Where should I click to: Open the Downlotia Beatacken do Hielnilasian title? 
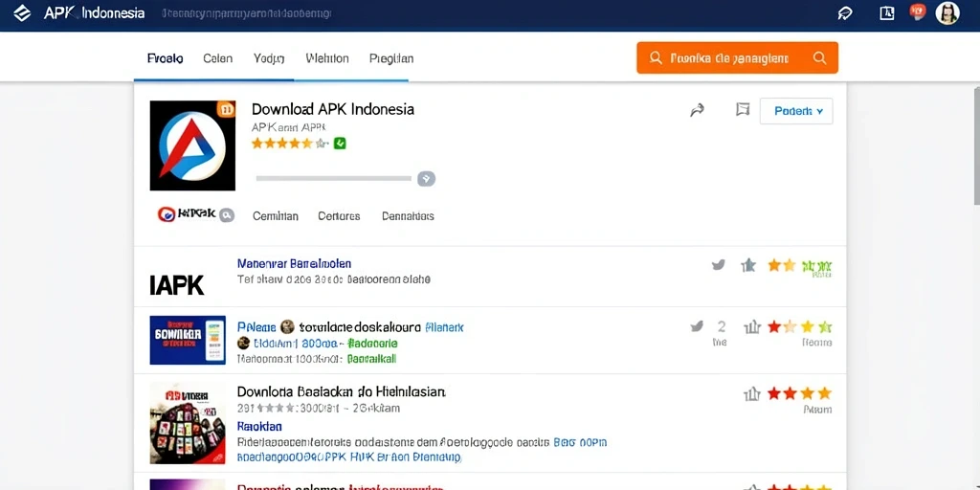coord(342,391)
